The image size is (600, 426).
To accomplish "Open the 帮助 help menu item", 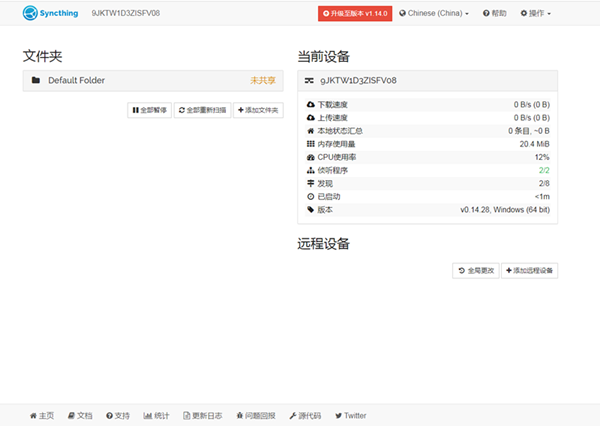I will [x=494, y=14].
